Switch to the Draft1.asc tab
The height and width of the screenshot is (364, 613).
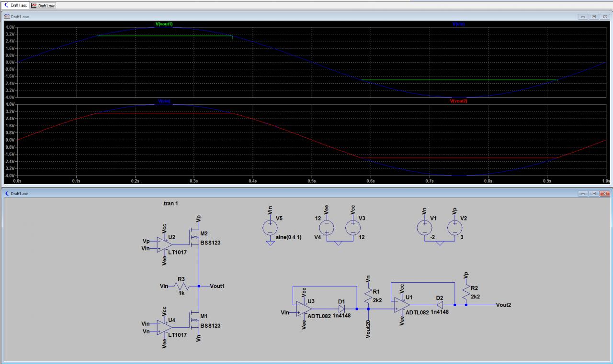tap(15, 5)
